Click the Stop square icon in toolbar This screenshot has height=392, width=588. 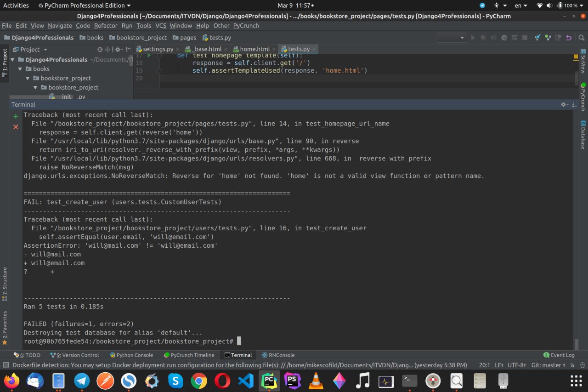(x=525, y=38)
